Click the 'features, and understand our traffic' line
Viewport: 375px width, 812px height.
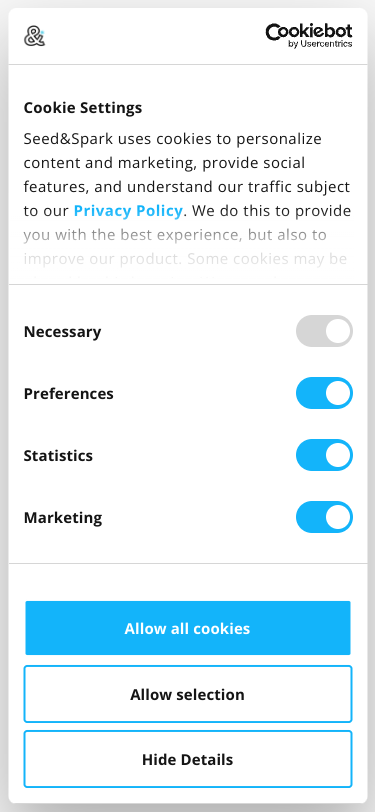(187, 186)
